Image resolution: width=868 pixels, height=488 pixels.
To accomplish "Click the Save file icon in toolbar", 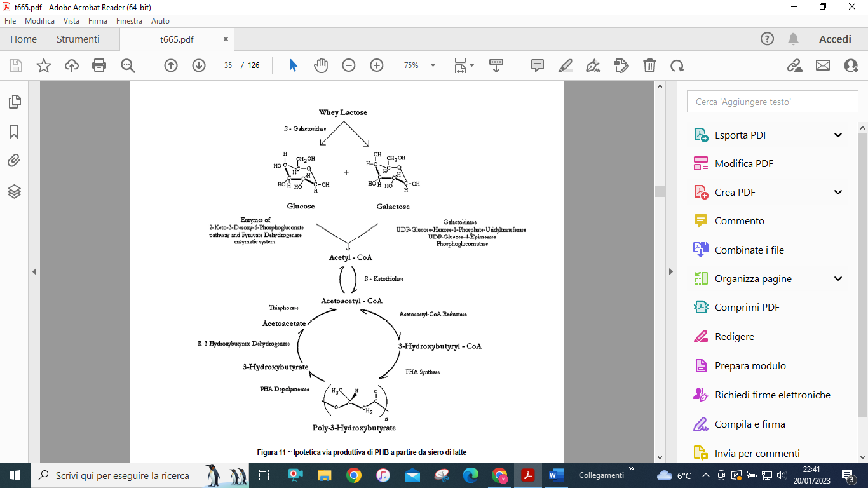I will point(16,65).
